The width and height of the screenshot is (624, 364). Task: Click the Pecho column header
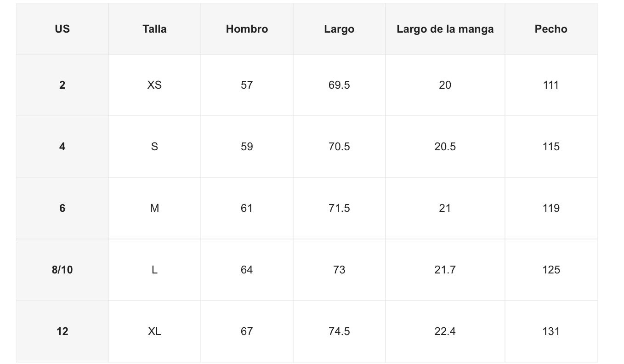(x=551, y=29)
